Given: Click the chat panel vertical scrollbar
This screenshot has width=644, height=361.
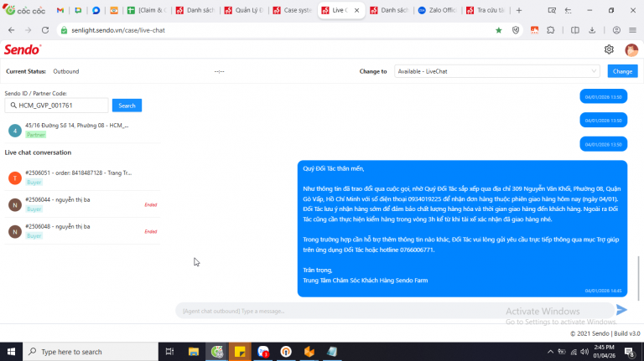Looking at the screenshot, I should tap(638, 278).
